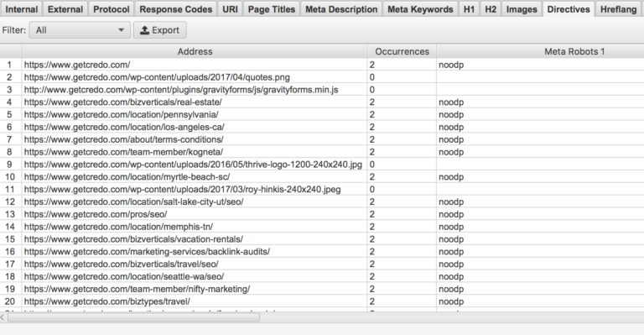This screenshot has height=335, width=644.
Task: Select the Meta Description tab
Action: click(x=341, y=9)
